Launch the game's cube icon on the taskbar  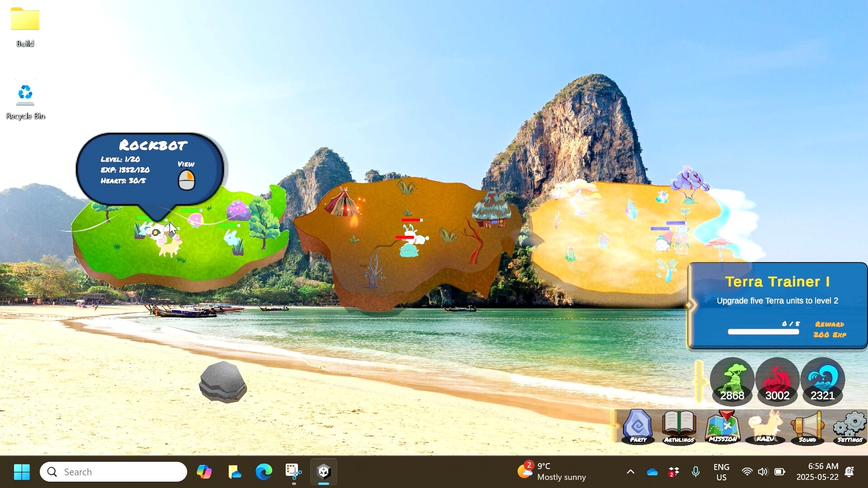point(323,471)
